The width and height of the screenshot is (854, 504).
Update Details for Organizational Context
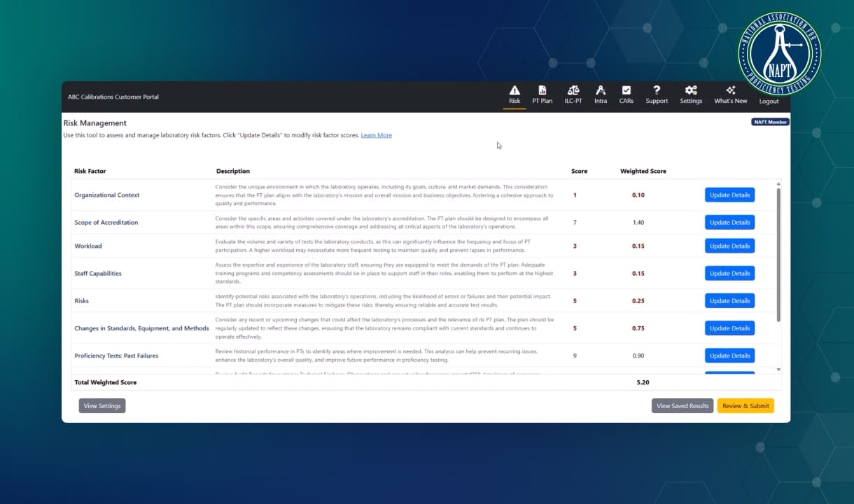click(729, 195)
